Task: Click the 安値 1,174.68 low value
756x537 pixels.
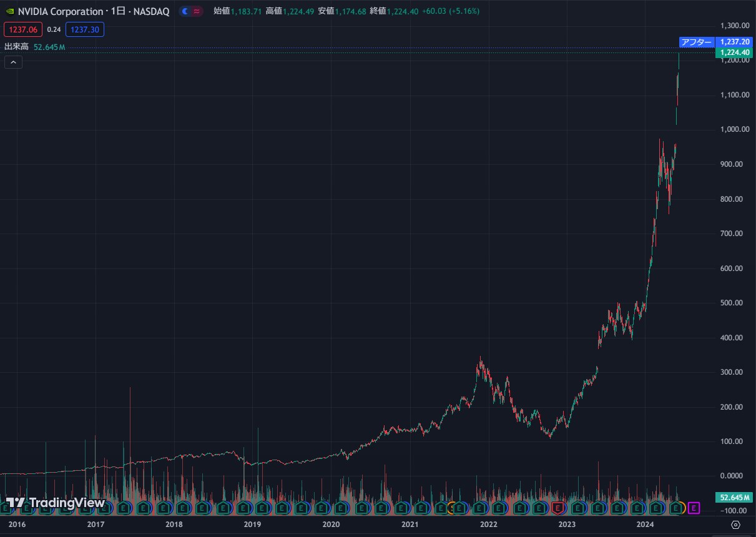Action: click(341, 11)
